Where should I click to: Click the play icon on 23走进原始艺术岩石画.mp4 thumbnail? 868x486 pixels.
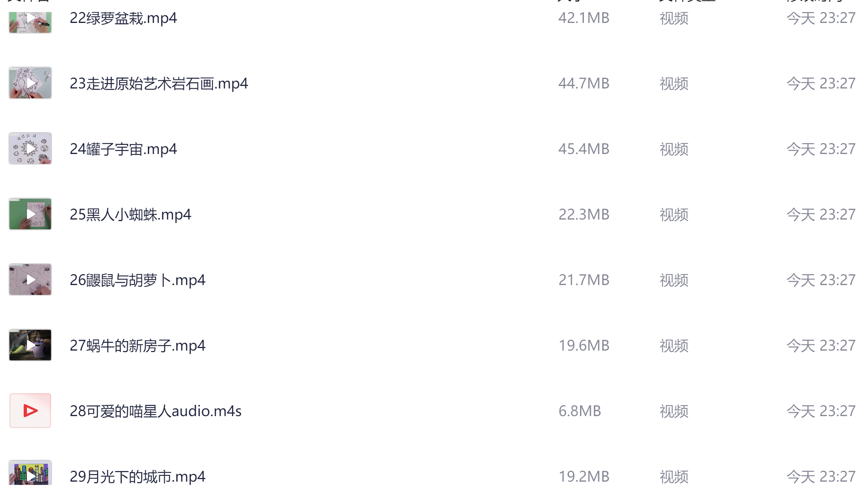(31, 83)
